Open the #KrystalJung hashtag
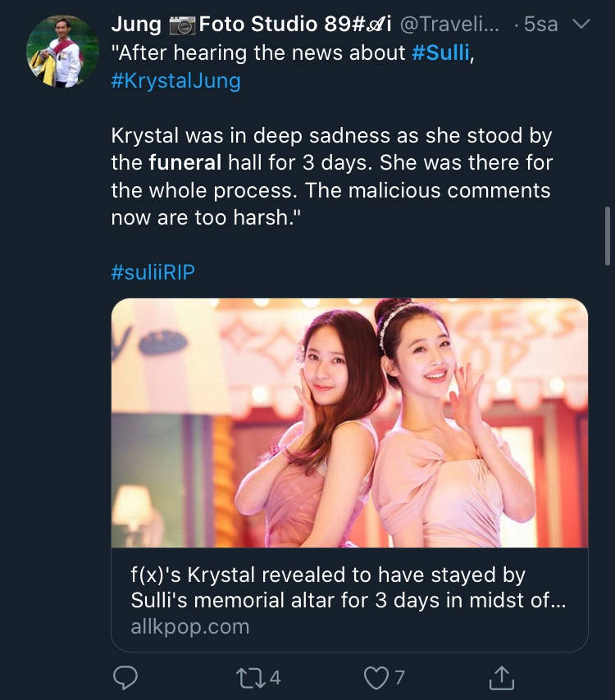 [x=175, y=82]
